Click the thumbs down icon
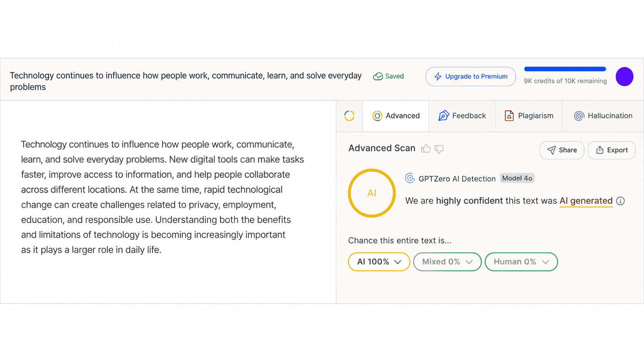The image size is (644, 362). pyautogui.click(x=439, y=149)
